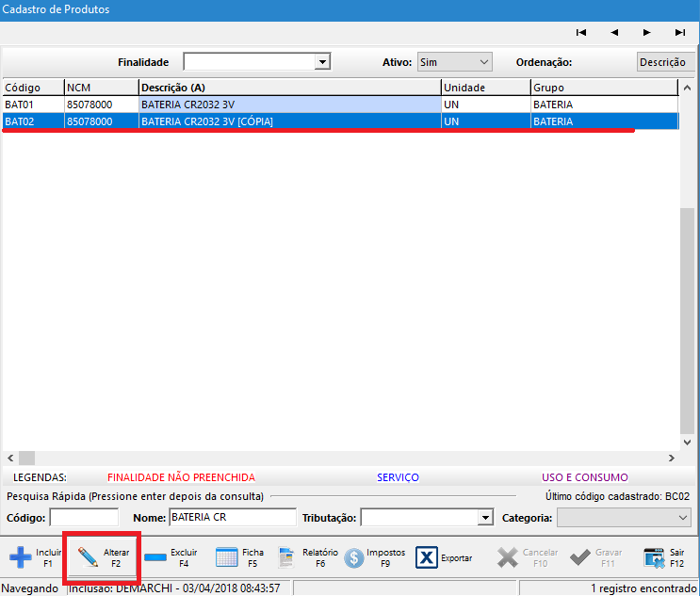
Task: Click Incluir F1 plus icon
Action: (21, 557)
